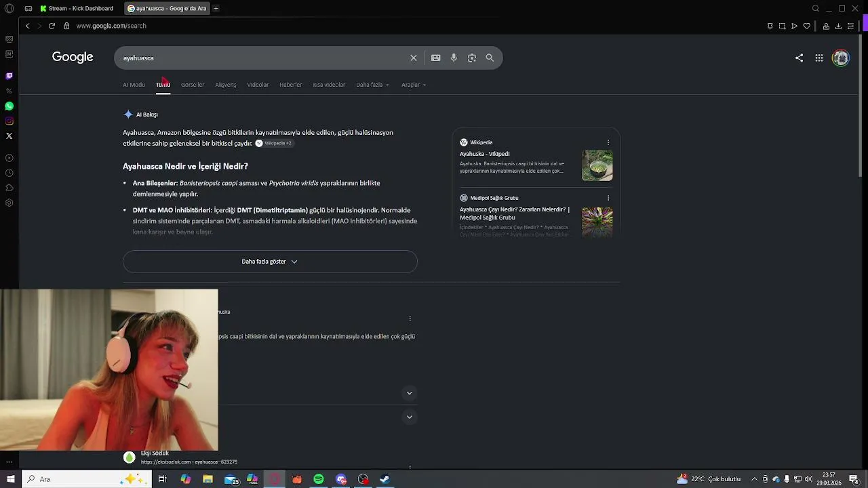Open the Wikipedia +2 sources chip

coord(274,143)
